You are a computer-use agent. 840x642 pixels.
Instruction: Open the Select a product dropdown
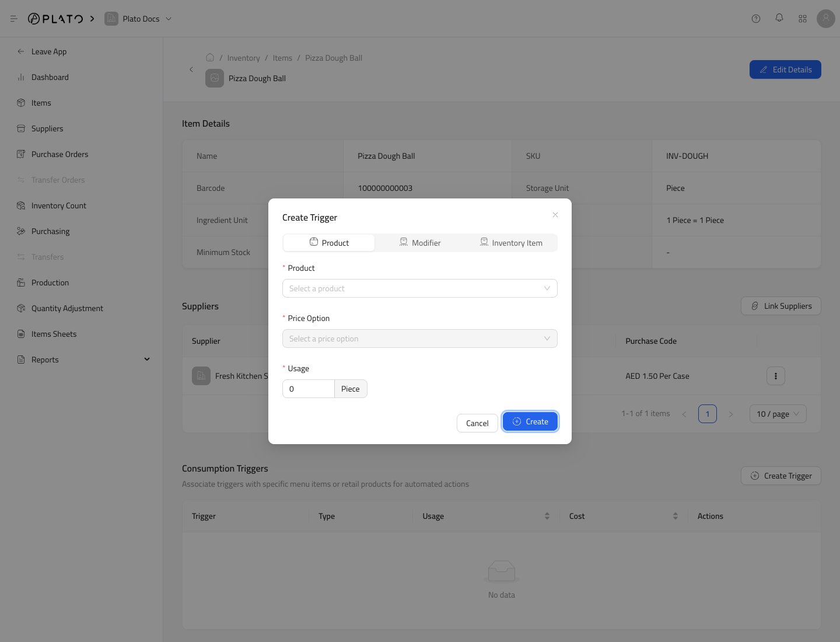(x=420, y=288)
